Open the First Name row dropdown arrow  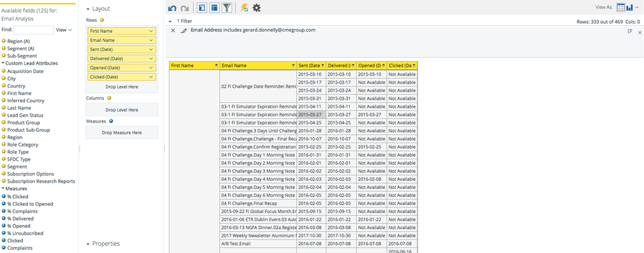pos(151,31)
